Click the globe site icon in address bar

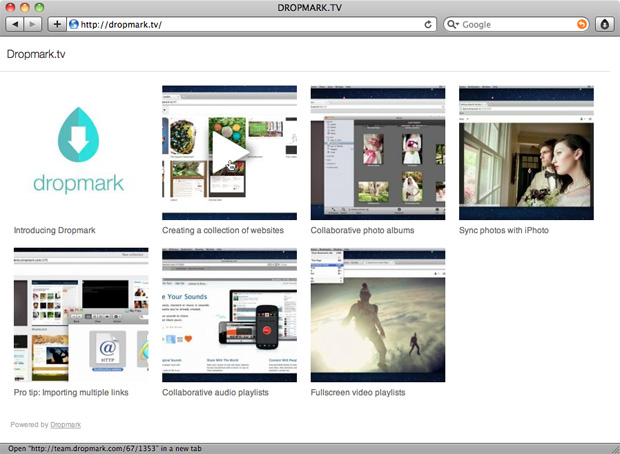pyautogui.click(x=74, y=25)
